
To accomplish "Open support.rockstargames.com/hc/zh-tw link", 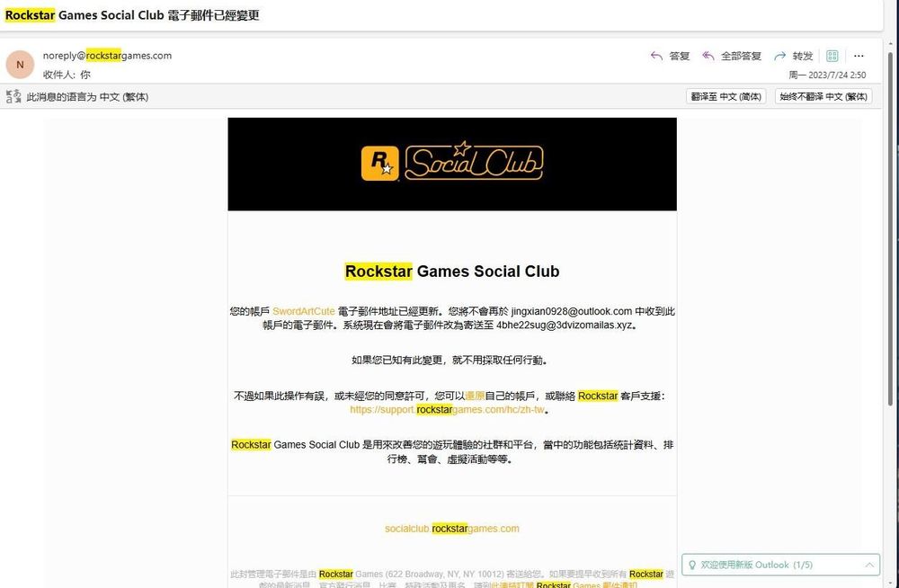I will (x=447, y=410).
